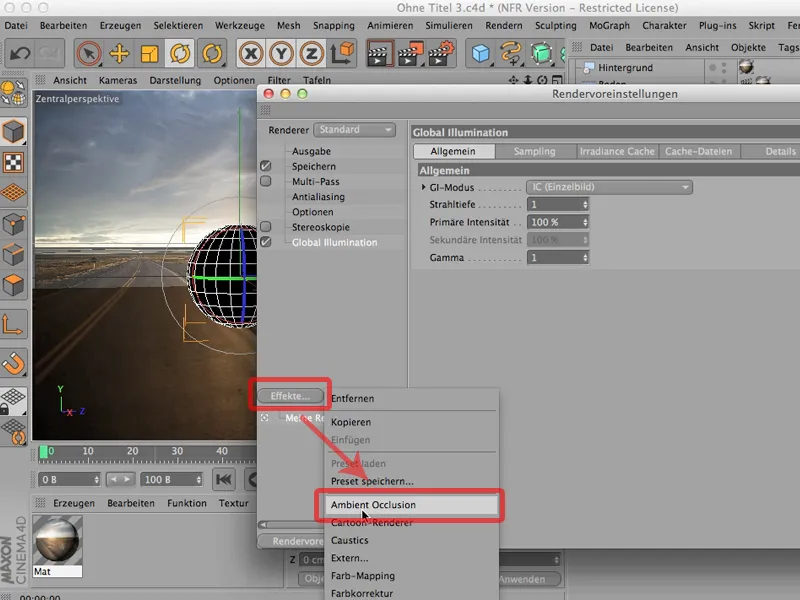The width and height of the screenshot is (800, 600).
Task: Click the Strahltiefe stepper arrows
Action: point(585,205)
